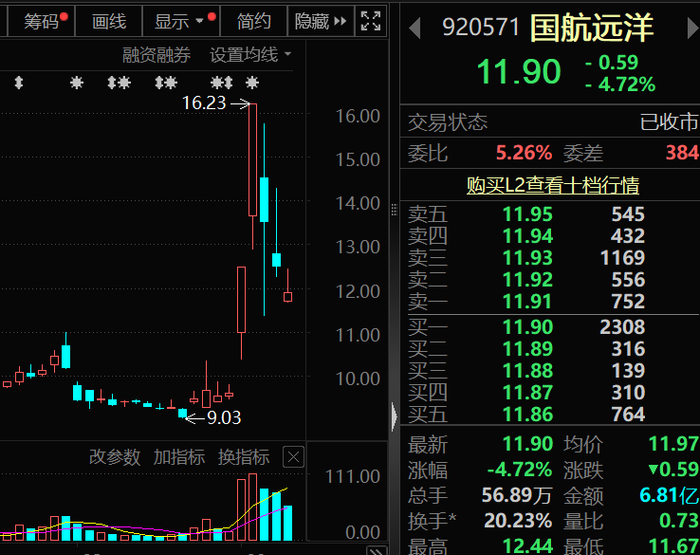
Task: Click the first event marker icon on chart
Action: (19, 83)
